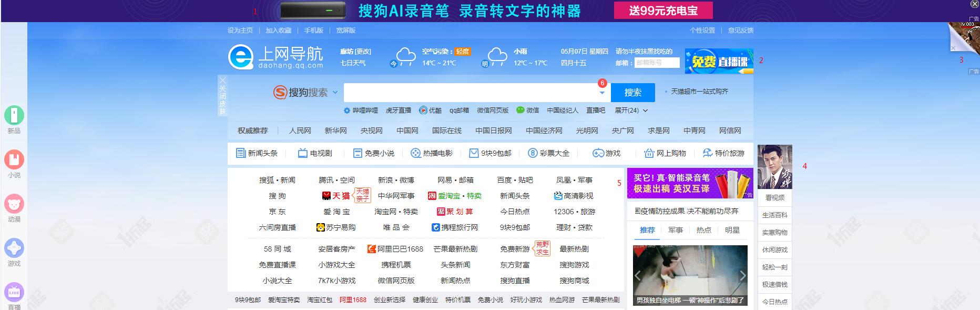Open the 直播 live sidebar icon
This screenshot has height=310, width=980.
pyautogui.click(x=14, y=292)
